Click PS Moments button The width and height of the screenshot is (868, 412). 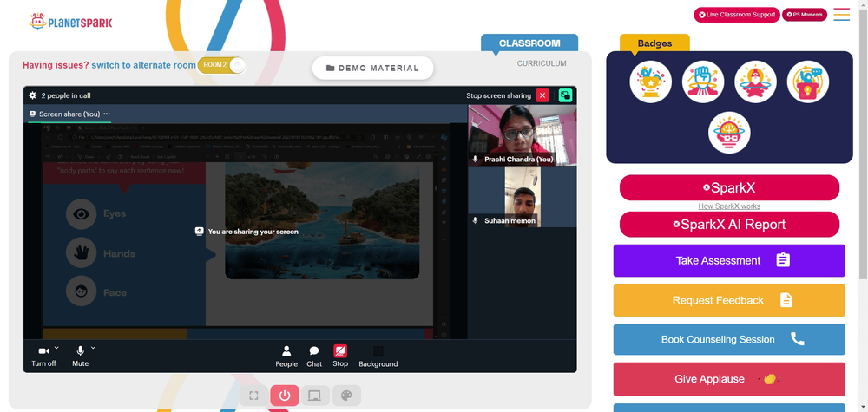coord(805,15)
